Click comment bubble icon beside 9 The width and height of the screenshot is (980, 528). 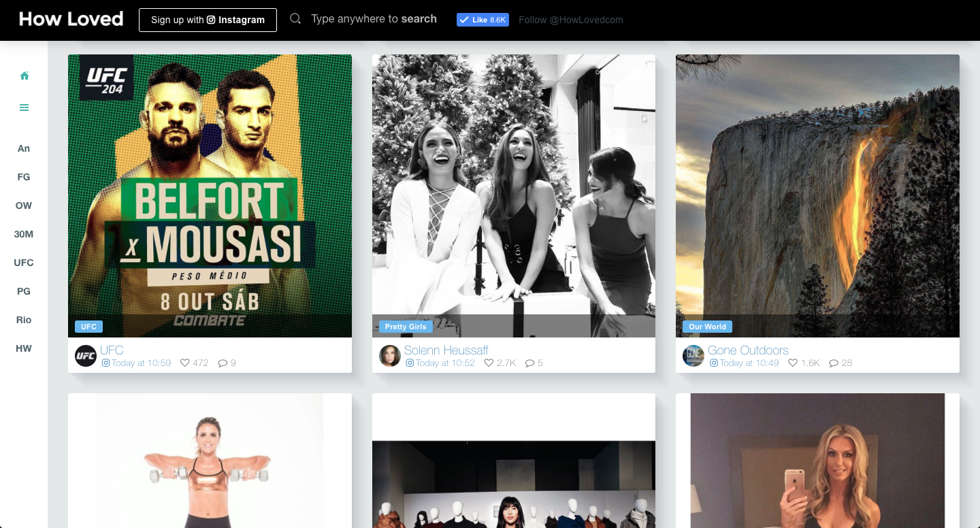click(223, 363)
